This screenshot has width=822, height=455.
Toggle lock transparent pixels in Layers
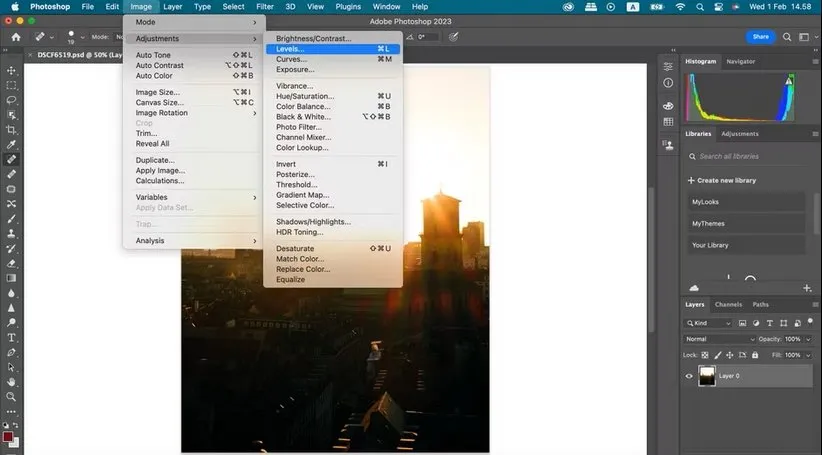705,355
